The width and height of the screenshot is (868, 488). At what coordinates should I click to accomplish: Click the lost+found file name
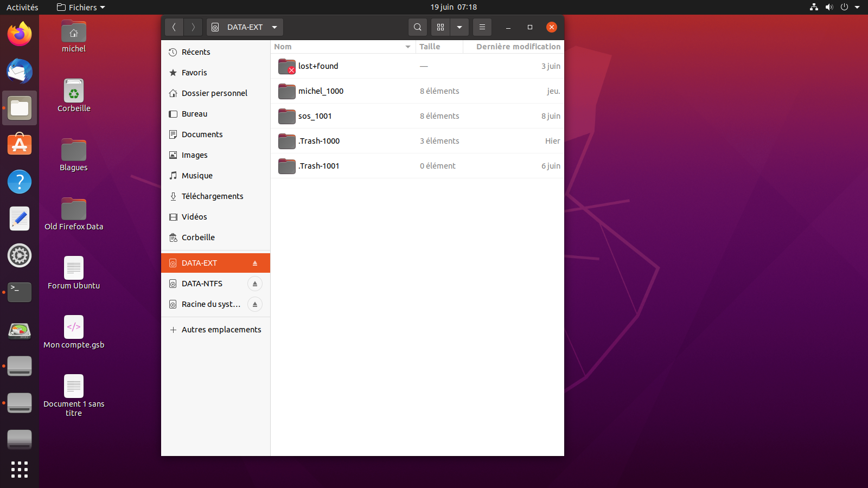coord(318,66)
